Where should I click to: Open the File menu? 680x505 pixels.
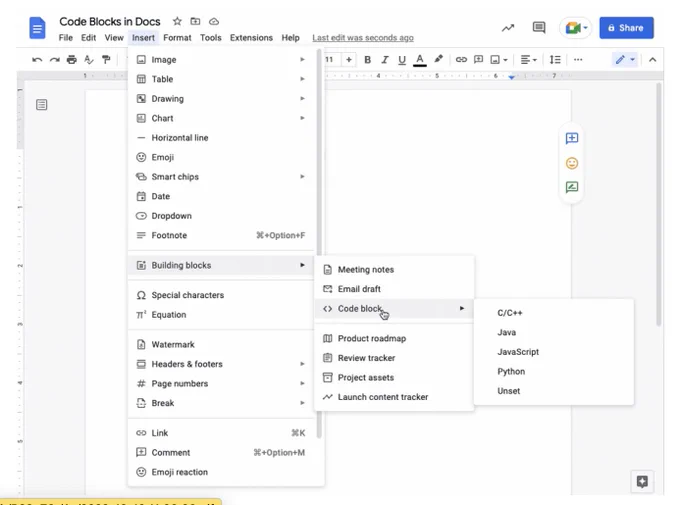[x=66, y=38]
